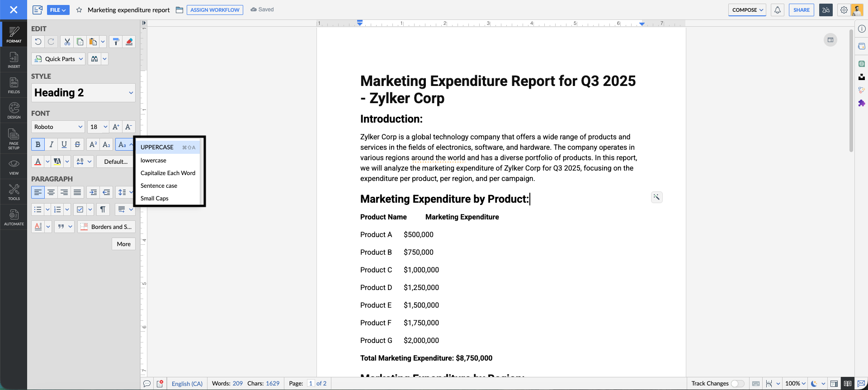Choose Small Caps from case menu

(x=155, y=198)
